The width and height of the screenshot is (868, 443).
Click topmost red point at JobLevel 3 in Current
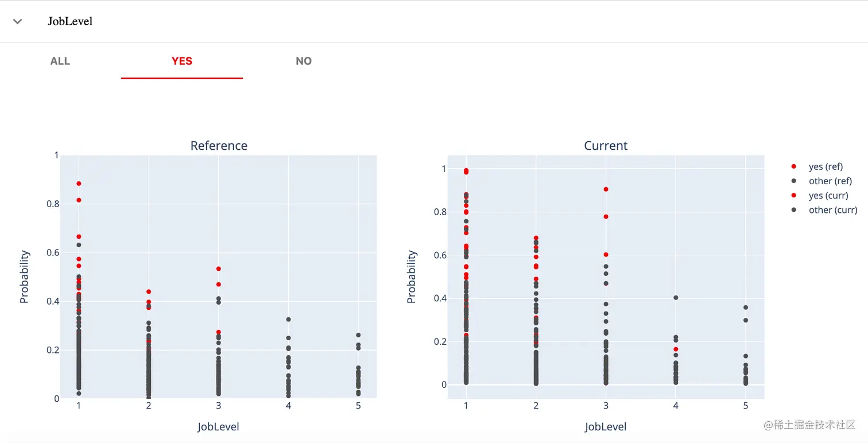coord(606,189)
